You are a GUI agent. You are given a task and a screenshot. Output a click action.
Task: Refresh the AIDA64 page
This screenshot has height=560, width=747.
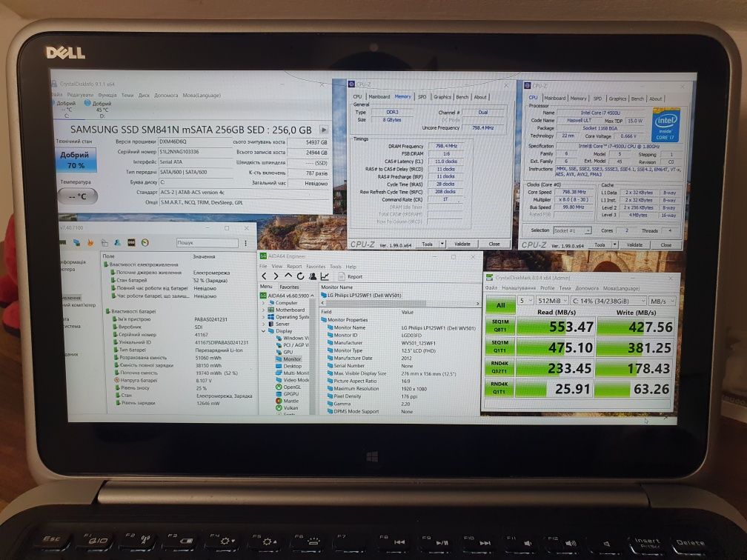pos(300,276)
